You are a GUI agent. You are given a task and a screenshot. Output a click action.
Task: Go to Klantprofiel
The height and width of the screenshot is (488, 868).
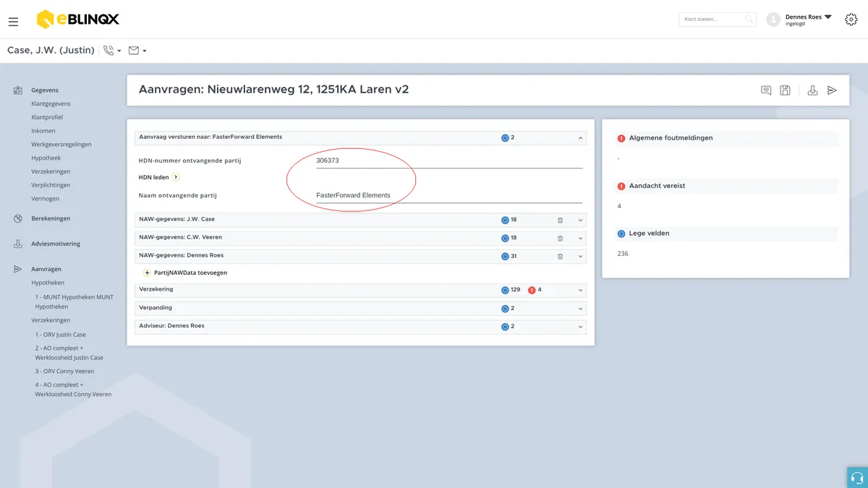pos(47,117)
